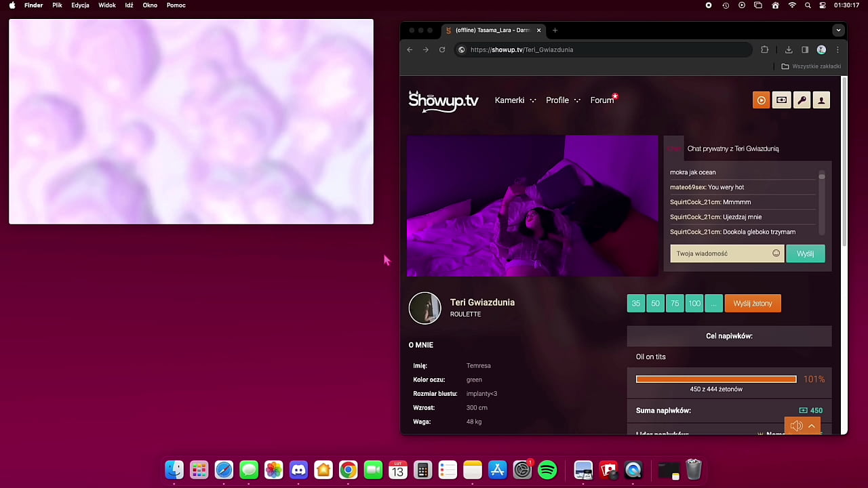Open Spotify from the Dock
Screen dimensions: 868x488
pyautogui.click(x=547, y=470)
